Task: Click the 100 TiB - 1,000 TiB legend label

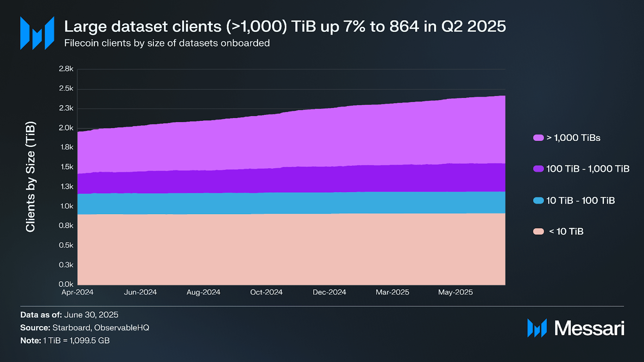Action: (588, 169)
